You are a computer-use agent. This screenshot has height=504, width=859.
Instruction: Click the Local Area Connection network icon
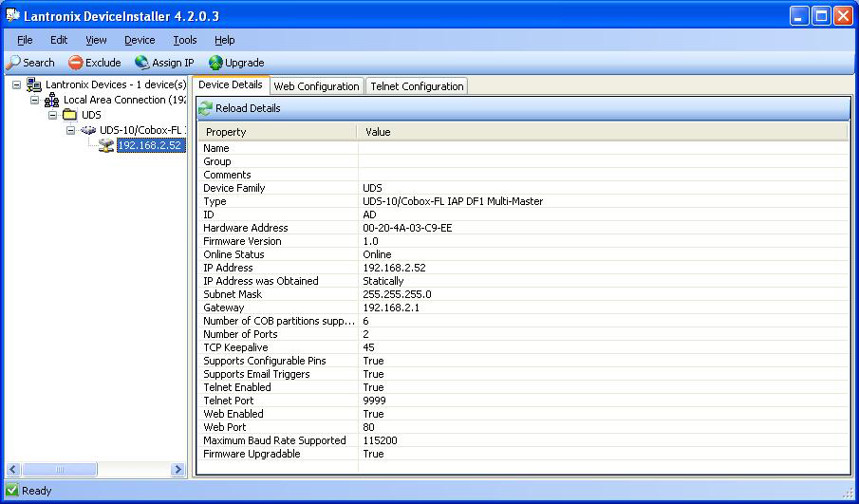[52, 100]
